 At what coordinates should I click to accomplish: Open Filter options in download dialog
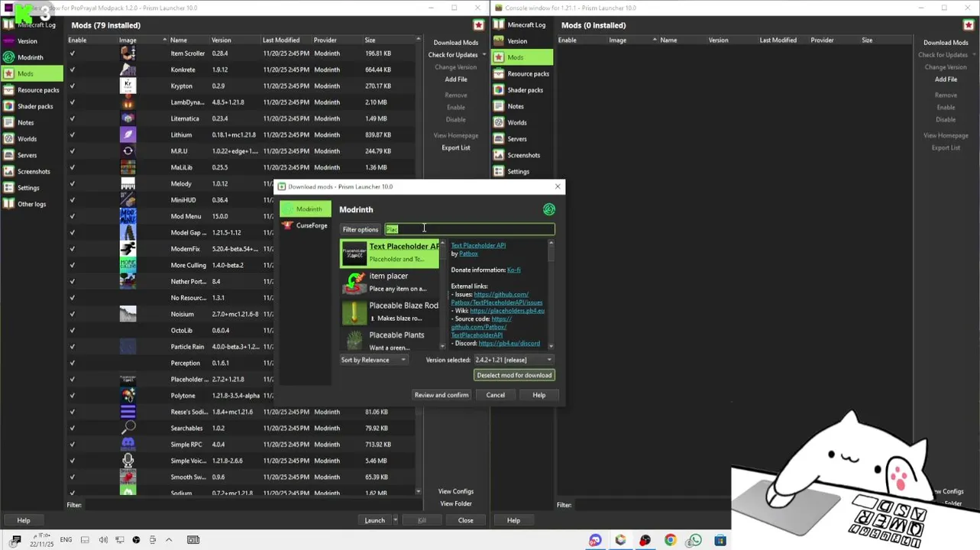(361, 229)
